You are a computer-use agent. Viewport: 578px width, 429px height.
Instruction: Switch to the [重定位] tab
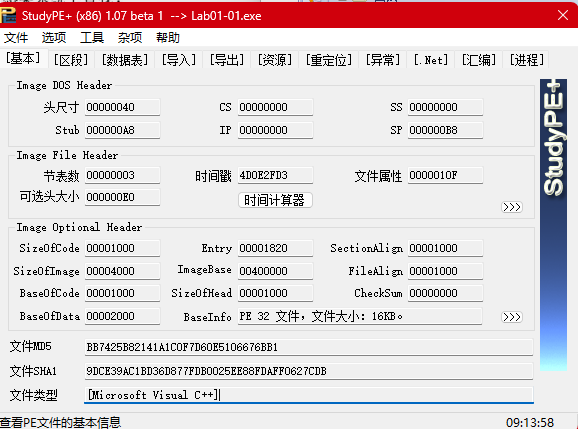329,60
